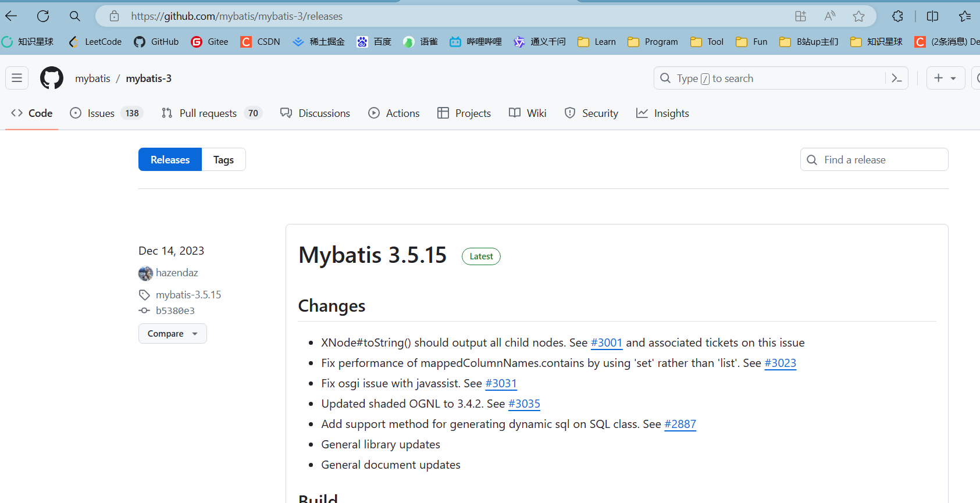Click the GitHub Octocat logo

pos(52,78)
